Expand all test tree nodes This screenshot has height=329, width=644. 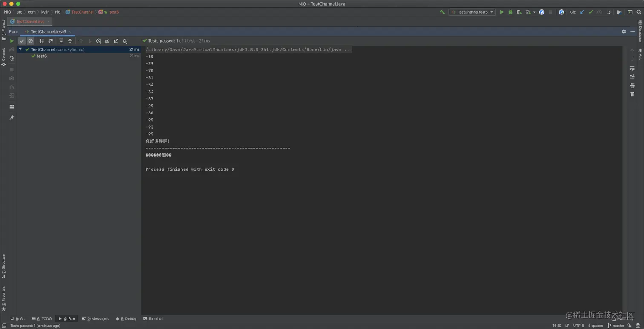click(61, 41)
